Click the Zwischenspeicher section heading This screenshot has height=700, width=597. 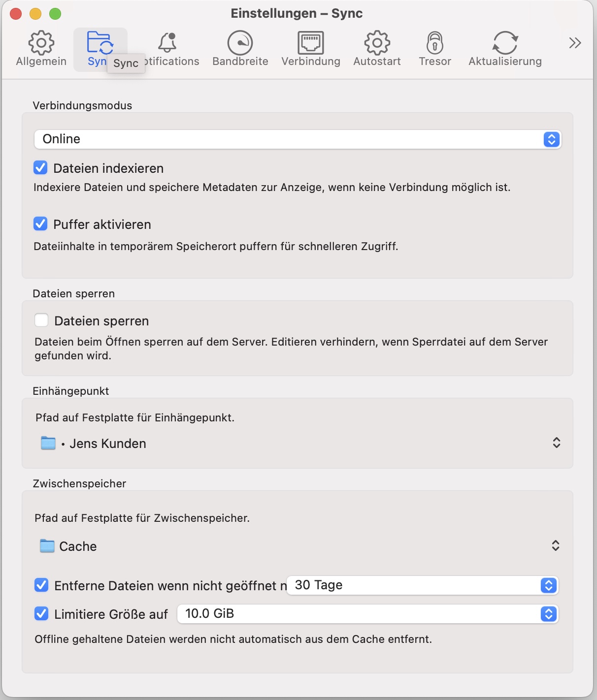coord(79,484)
